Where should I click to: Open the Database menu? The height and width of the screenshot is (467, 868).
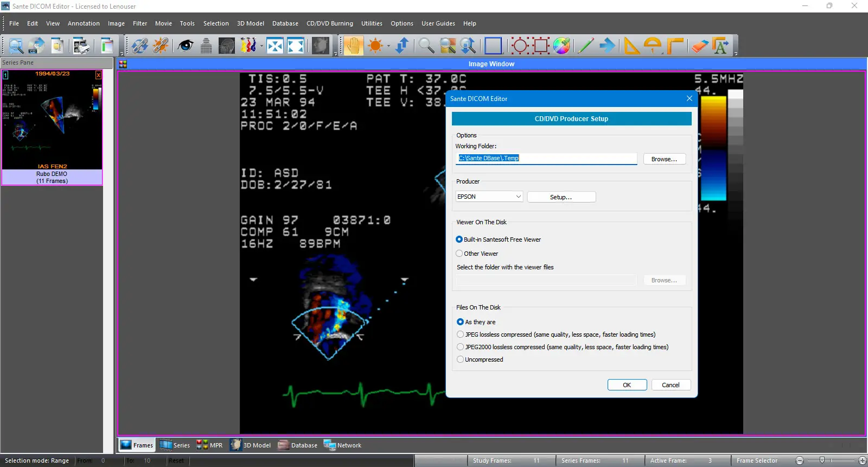[285, 23]
